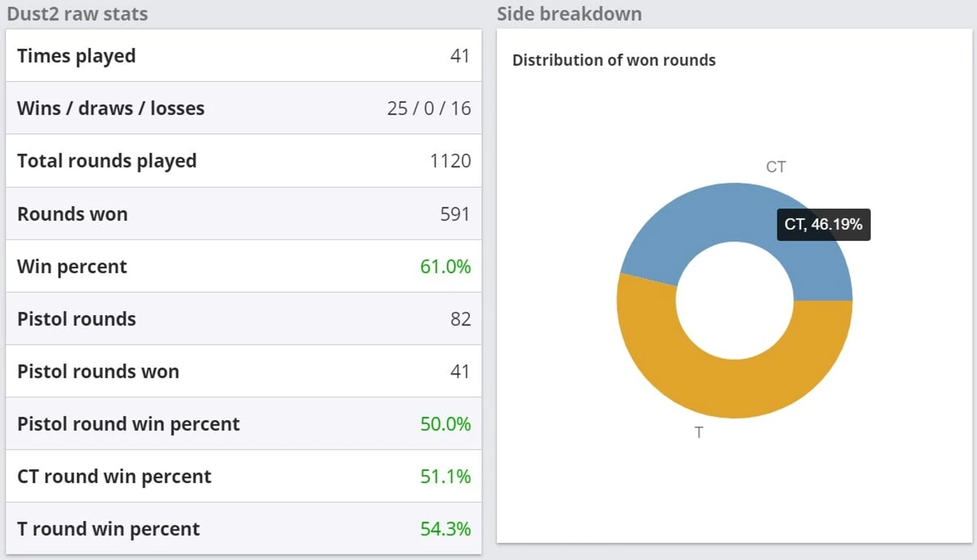Select the 'Pistol rounds' row label
The width and height of the screenshot is (977, 560).
76,319
